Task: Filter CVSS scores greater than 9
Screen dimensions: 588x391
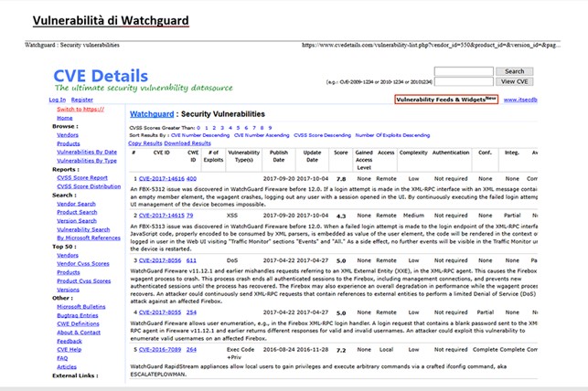Action: pyautogui.click(x=270, y=128)
